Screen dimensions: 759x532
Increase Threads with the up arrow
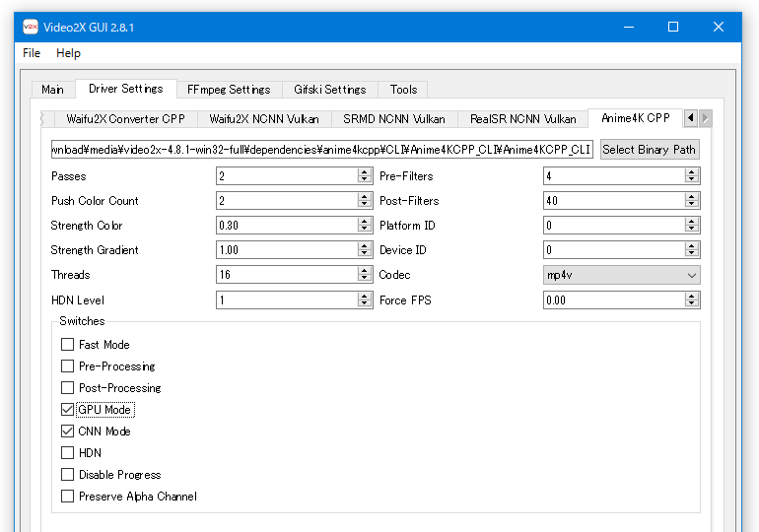pos(365,271)
